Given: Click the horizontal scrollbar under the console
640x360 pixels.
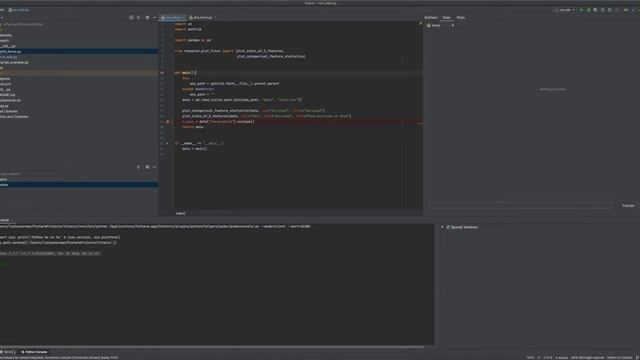Looking at the screenshot, I should click(x=212, y=347).
